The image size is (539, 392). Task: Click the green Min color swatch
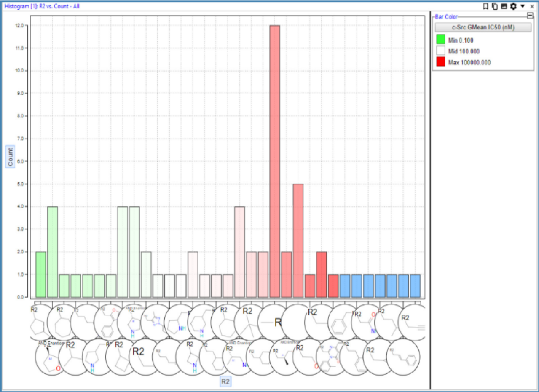click(x=441, y=40)
